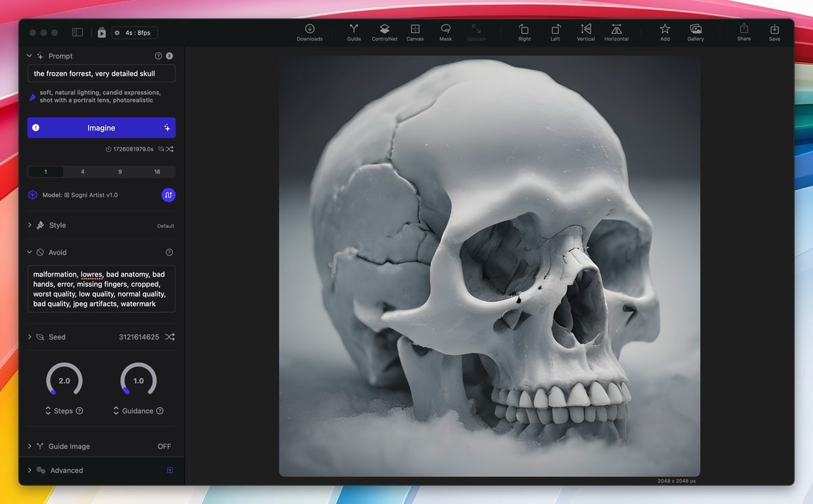Select the Mask tool

click(445, 31)
